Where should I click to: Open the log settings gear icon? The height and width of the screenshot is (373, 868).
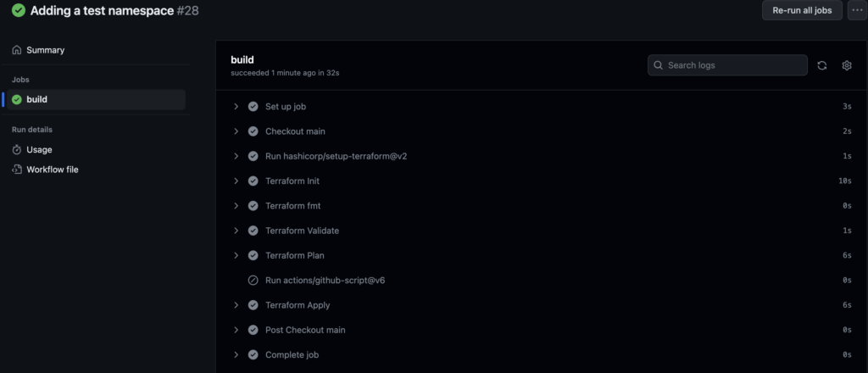coord(847,65)
